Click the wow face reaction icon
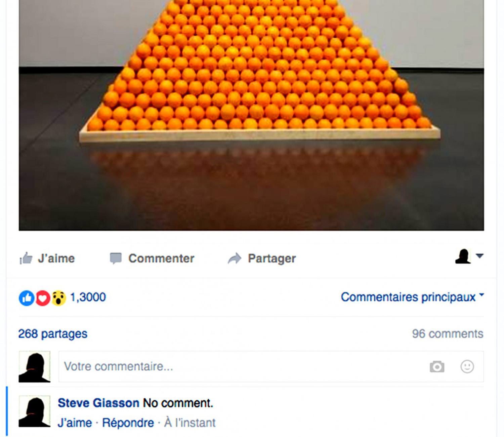 tap(58, 298)
